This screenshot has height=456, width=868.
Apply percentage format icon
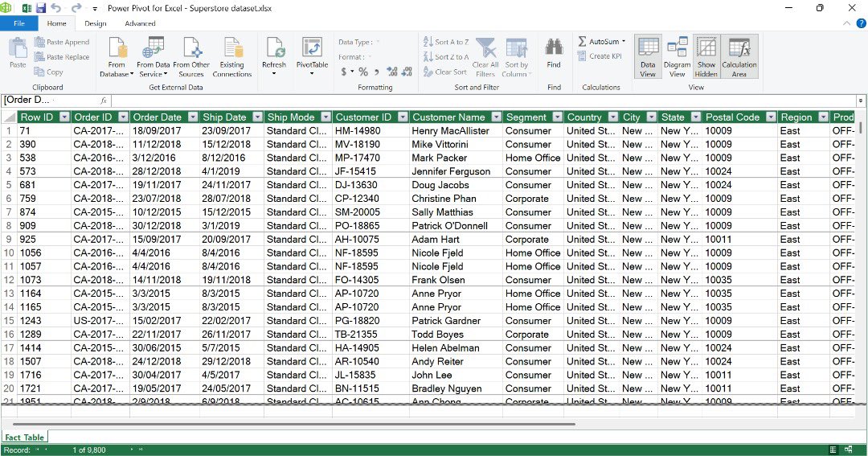point(363,72)
